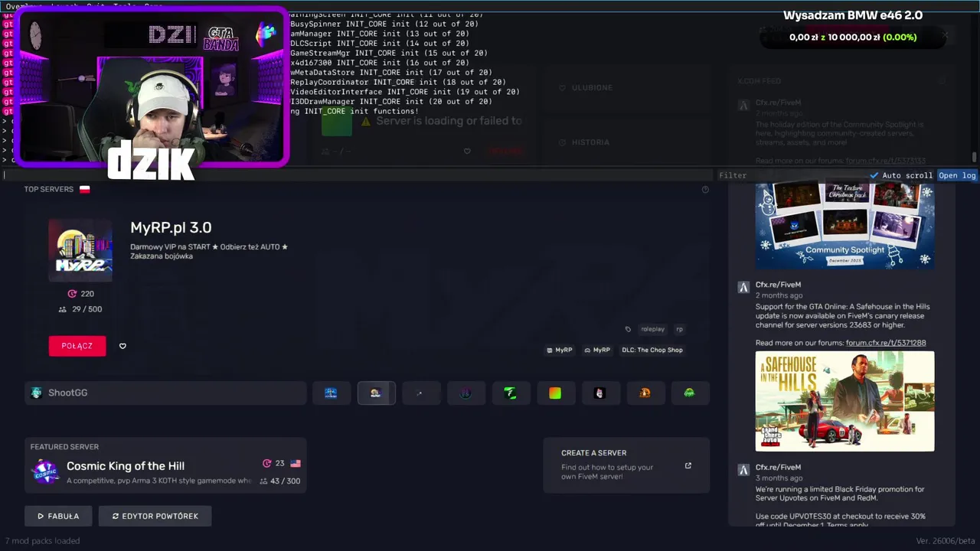Select the dark purple round server tile
The image size is (980, 551).
click(465, 393)
